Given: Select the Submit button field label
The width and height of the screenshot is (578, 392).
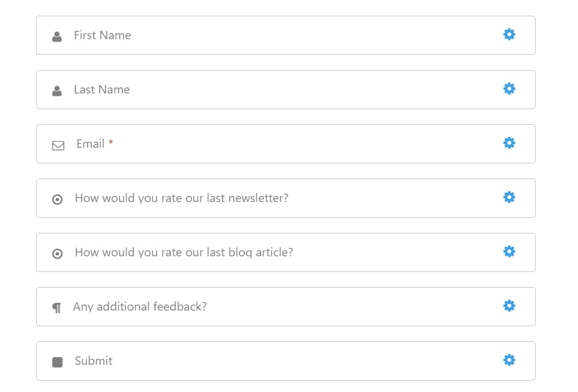Looking at the screenshot, I should click(94, 361).
